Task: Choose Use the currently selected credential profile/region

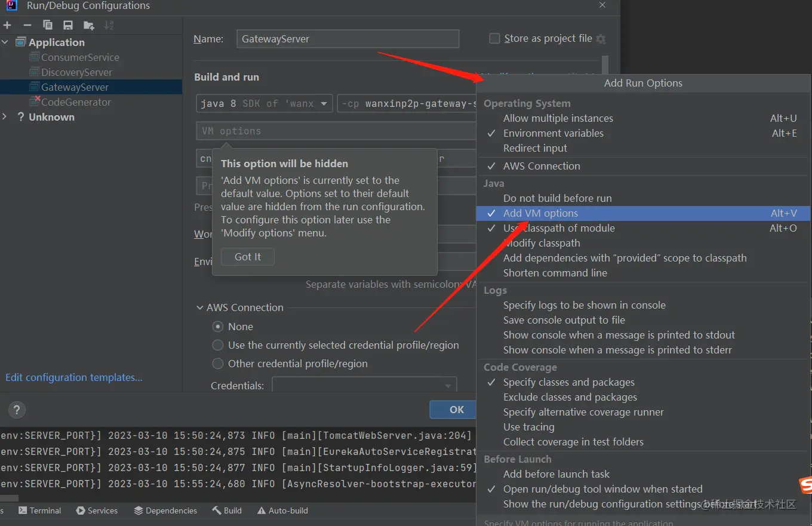Action: coord(218,345)
